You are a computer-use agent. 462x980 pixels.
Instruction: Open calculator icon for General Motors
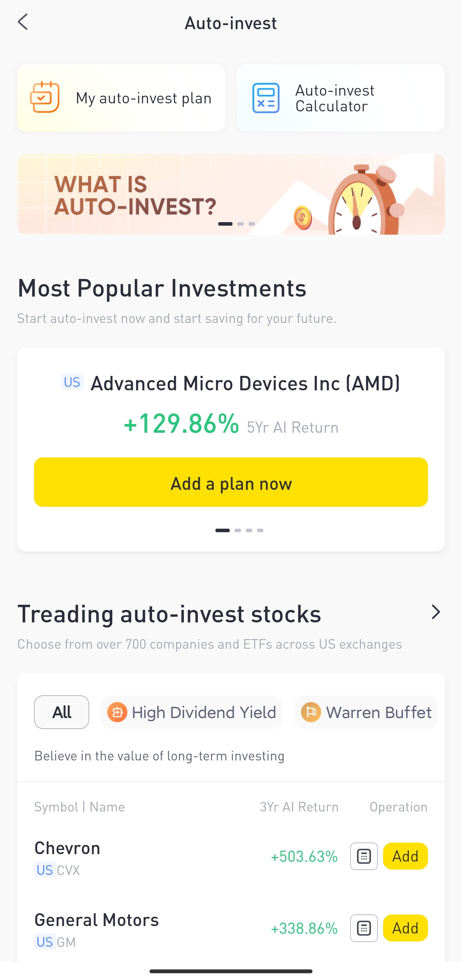click(364, 928)
